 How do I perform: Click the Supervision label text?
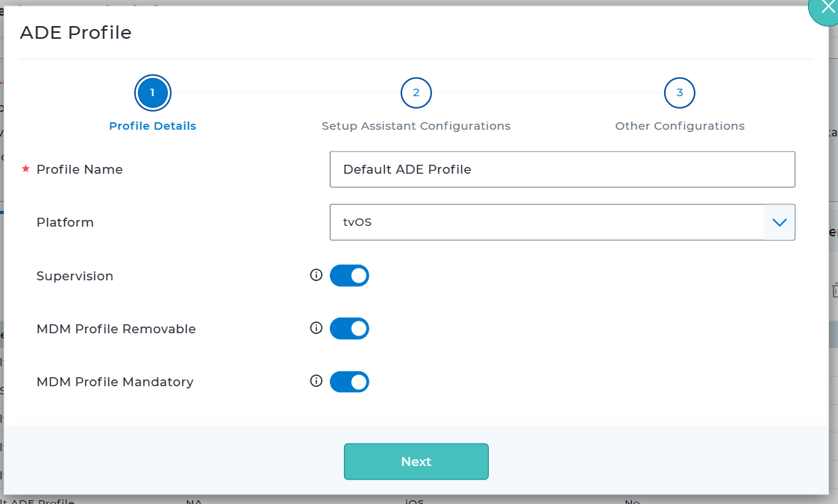coord(75,276)
